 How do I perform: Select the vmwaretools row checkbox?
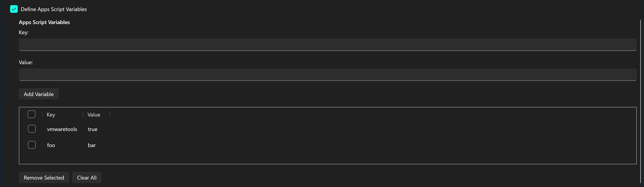click(31, 129)
